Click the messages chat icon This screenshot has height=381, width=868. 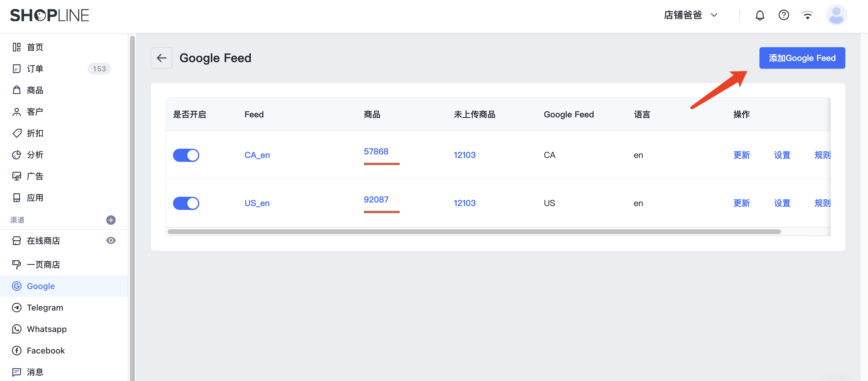[16, 372]
